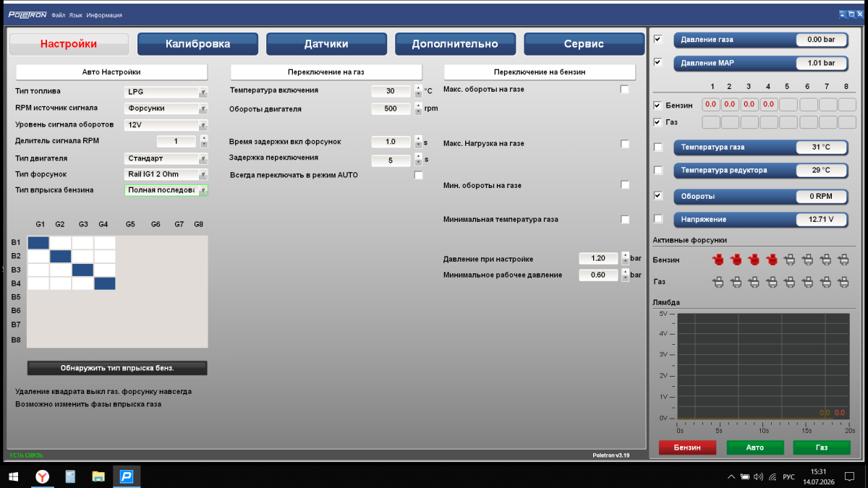Click the fourth red Бензин injector icon
This screenshot has width=868, height=488.
(772, 260)
